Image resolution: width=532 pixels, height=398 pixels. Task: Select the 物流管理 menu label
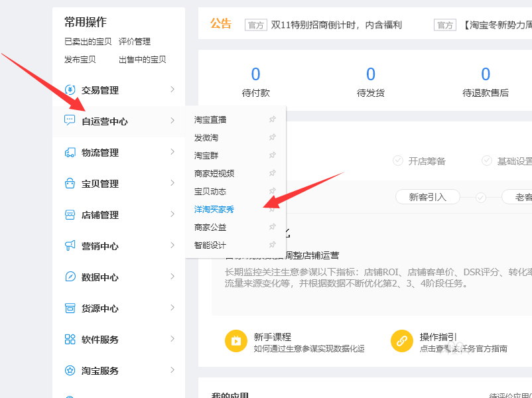(x=100, y=153)
